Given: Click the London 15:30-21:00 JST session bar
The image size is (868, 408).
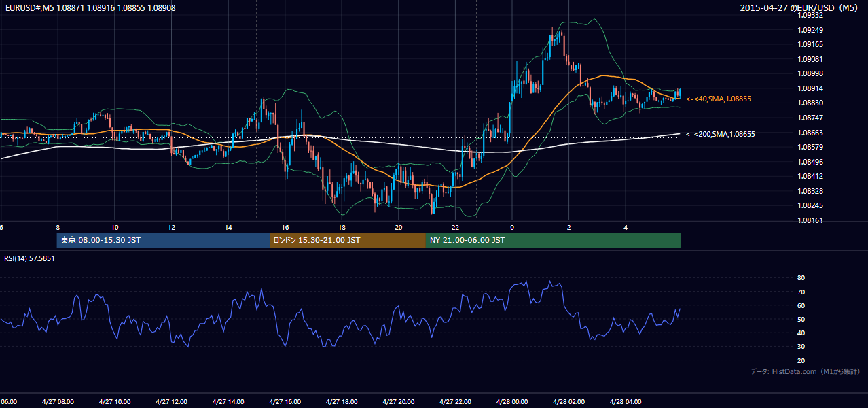Looking at the screenshot, I should pyautogui.click(x=348, y=240).
